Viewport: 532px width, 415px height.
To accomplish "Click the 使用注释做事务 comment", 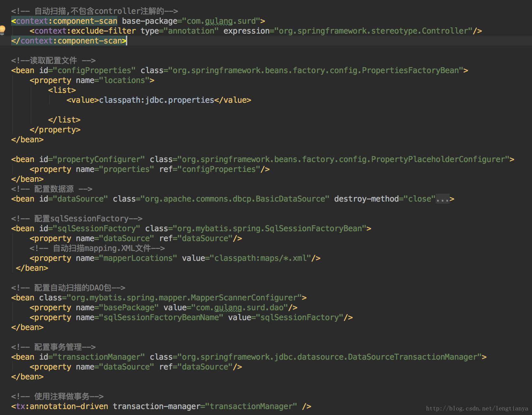I will (57, 397).
